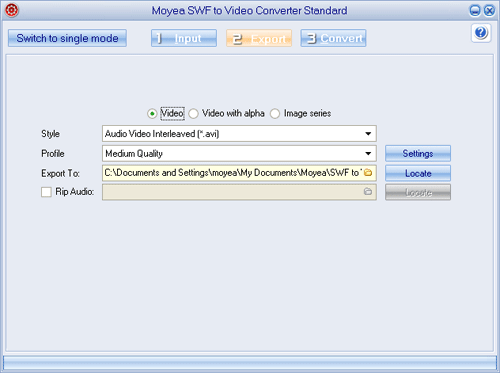Click the Profile label text
Image resolution: width=500 pixels, height=373 pixels.
pyautogui.click(x=53, y=154)
